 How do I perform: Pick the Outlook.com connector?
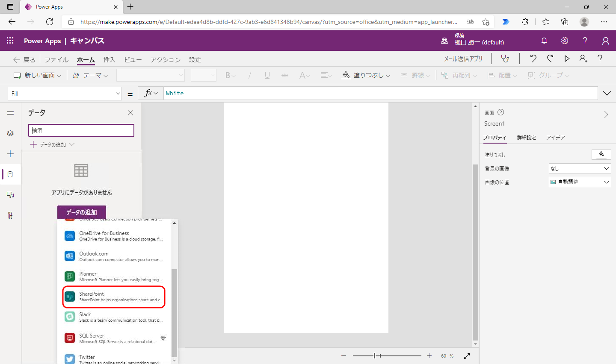(114, 256)
